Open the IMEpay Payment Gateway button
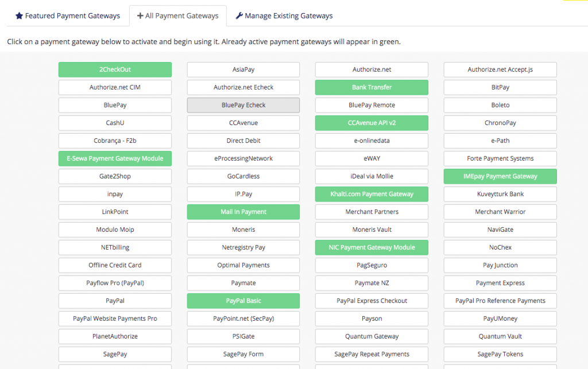The image size is (588, 369). [500, 176]
